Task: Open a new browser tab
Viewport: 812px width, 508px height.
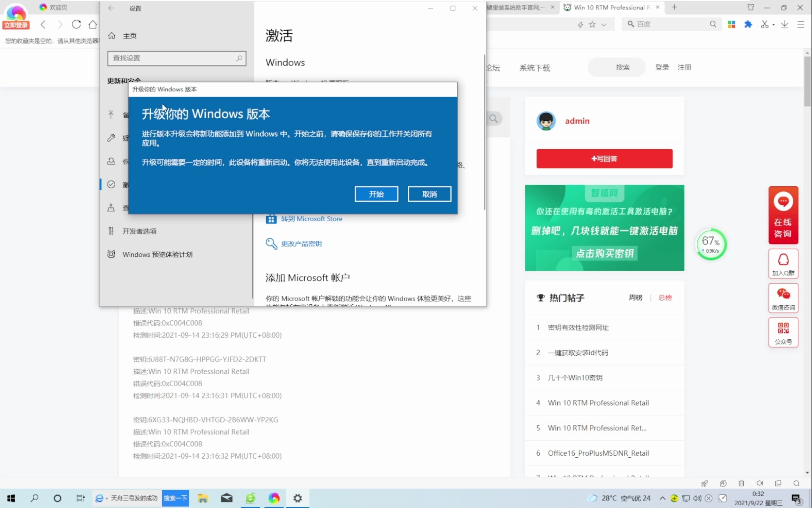Action: 674,7
